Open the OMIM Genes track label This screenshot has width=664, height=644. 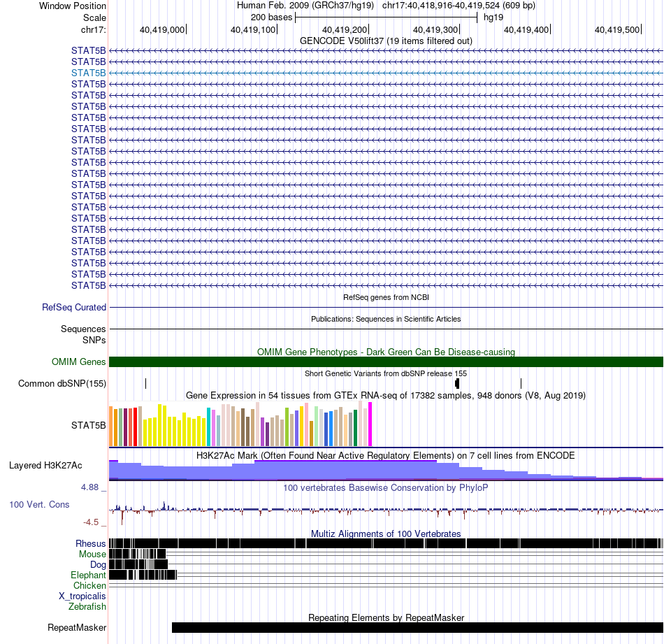pyautogui.click(x=78, y=362)
